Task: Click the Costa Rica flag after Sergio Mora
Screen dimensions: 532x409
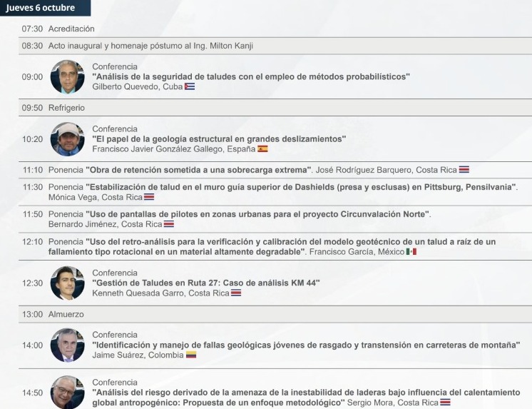Action: click(x=445, y=403)
